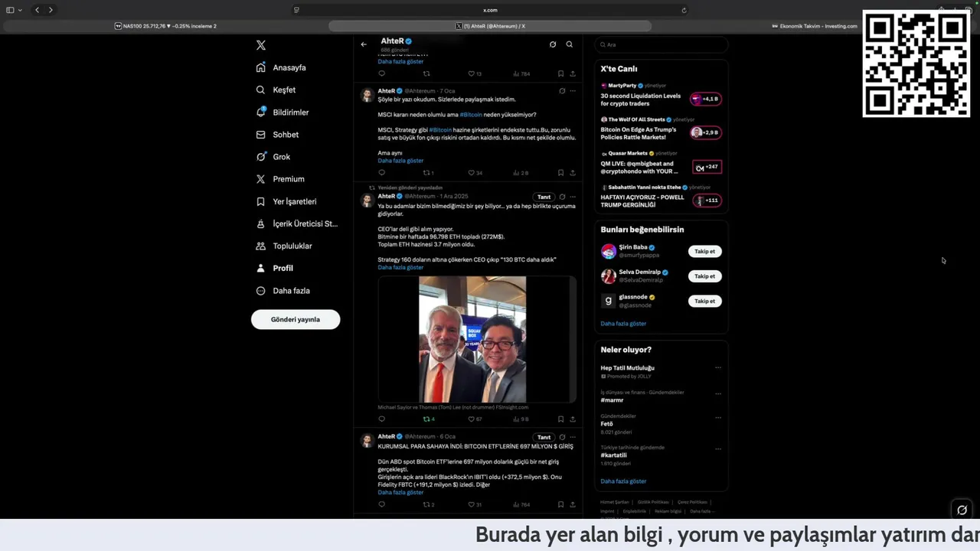Open options for the #marmr trend
Image resolution: width=980 pixels, height=551 pixels.
[718, 393]
